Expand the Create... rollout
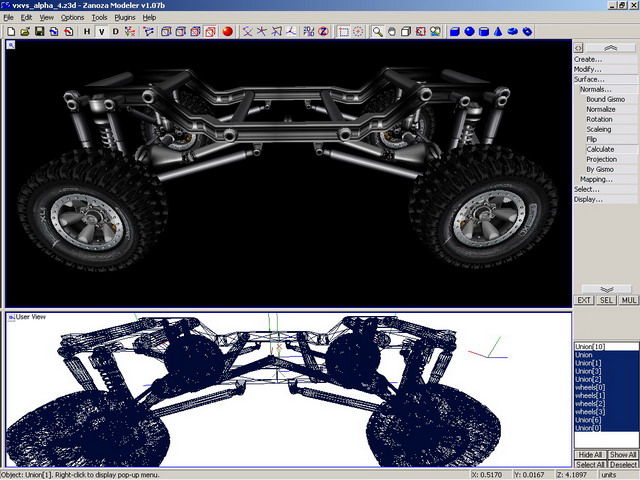This screenshot has height=480, width=640. pyautogui.click(x=588, y=59)
